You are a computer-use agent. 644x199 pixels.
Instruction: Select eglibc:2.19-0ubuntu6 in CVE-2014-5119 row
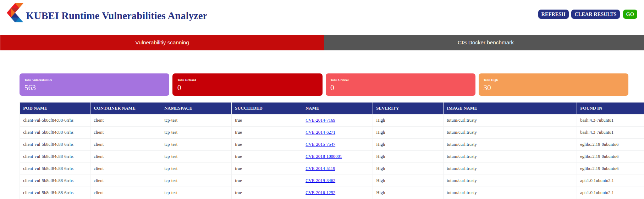599,168
